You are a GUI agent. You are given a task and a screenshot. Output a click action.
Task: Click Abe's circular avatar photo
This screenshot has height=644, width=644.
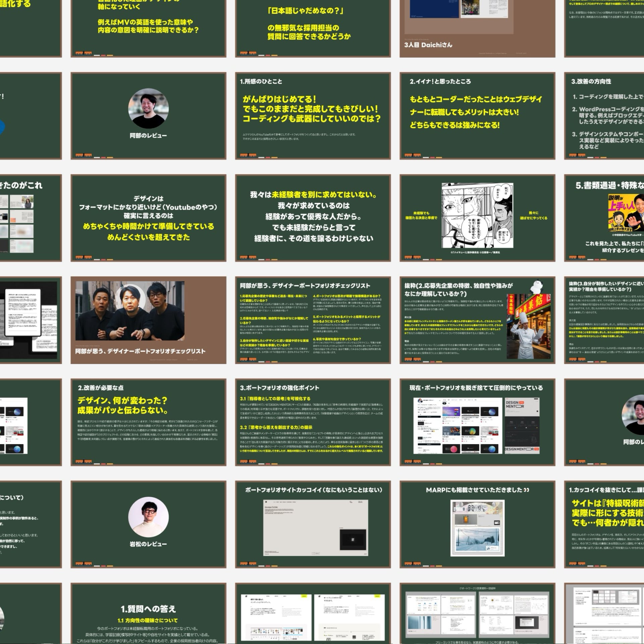(x=148, y=109)
